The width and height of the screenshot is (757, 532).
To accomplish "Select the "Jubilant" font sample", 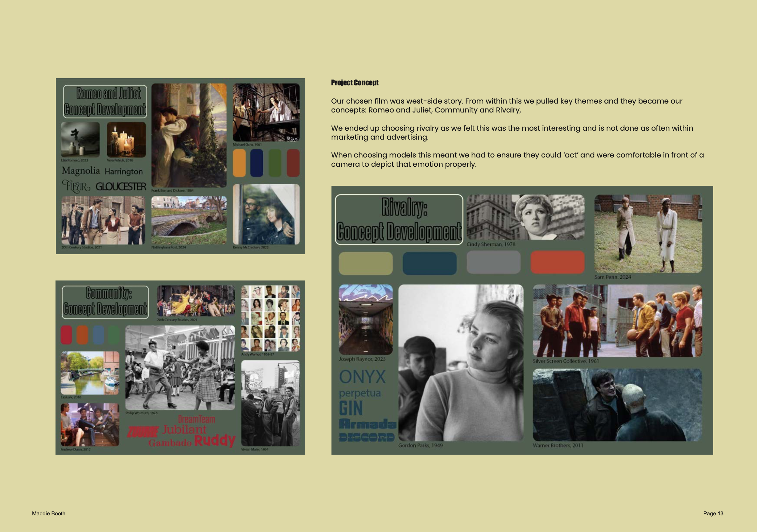I will click(184, 429).
